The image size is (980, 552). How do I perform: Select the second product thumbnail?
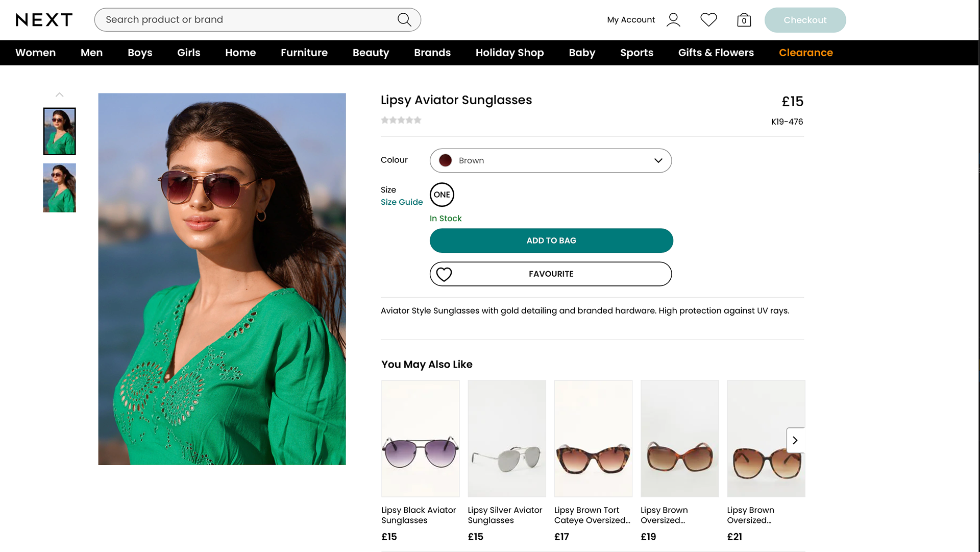59,188
